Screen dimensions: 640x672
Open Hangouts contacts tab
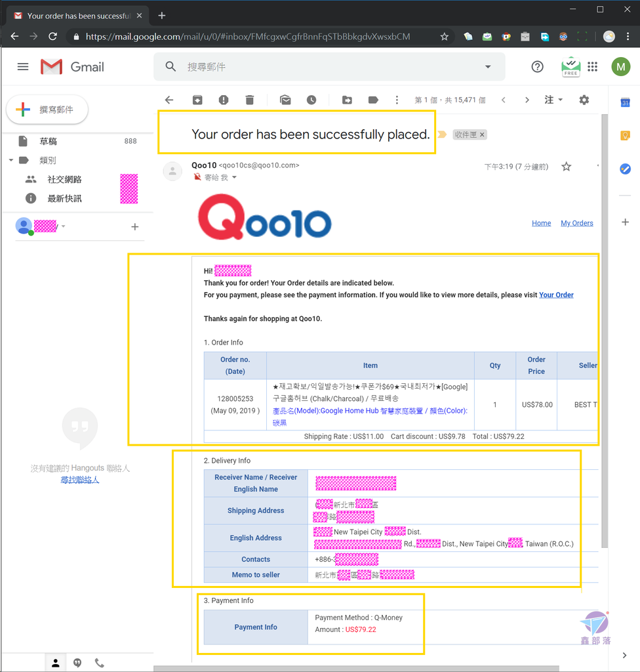56,663
